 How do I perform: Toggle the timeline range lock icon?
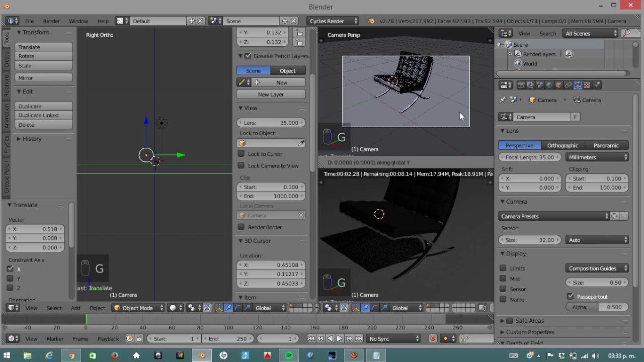[x=139, y=338]
